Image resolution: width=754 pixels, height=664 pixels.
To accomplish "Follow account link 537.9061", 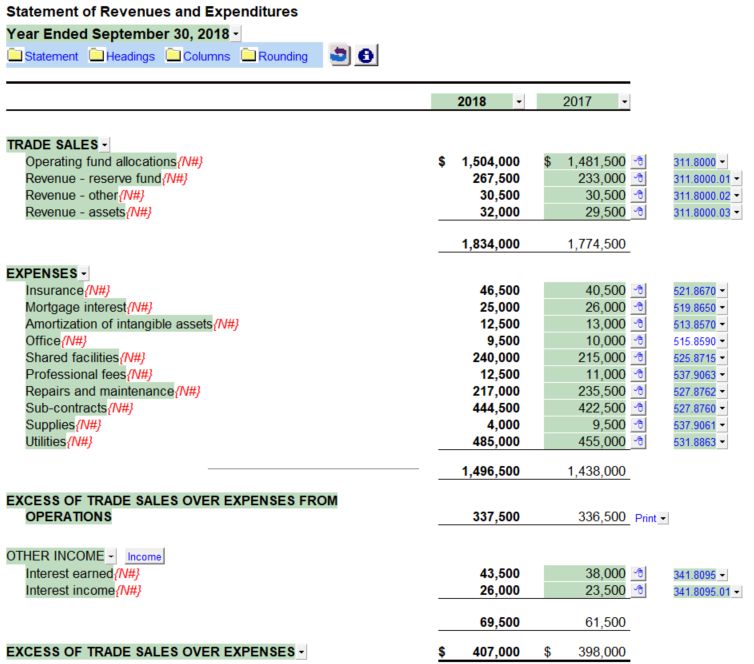I will 694,426.
